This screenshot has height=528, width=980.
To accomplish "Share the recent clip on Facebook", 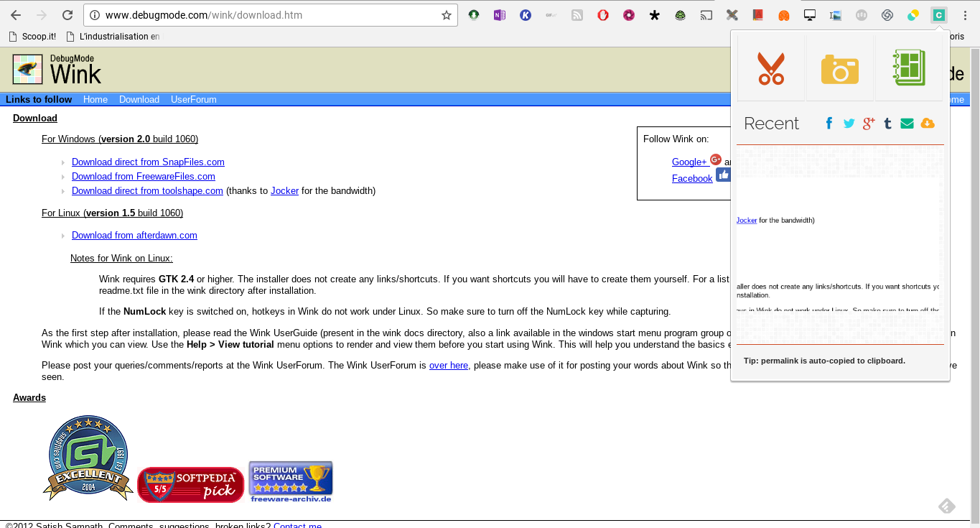I will [829, 124].
